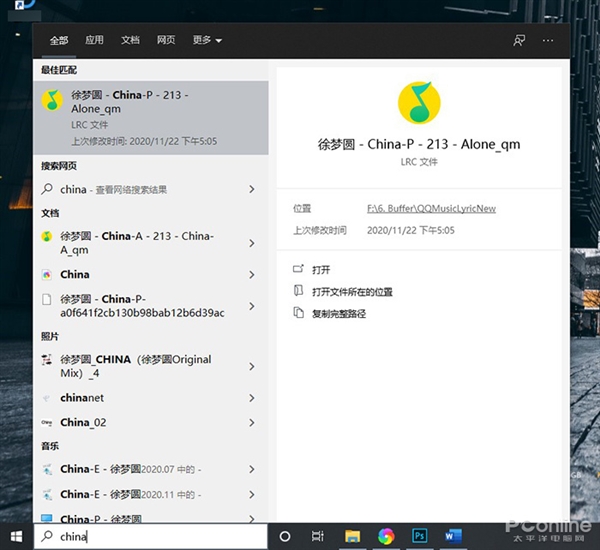The height and width of the screenshot is (550, 600).
Task: Select document China-A - 213 - China-A_qm
Action: 151,243
